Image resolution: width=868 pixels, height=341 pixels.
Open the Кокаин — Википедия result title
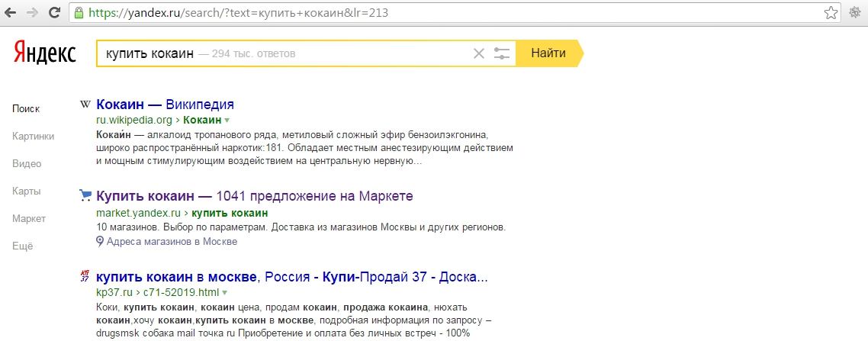[x=165, y=105]
